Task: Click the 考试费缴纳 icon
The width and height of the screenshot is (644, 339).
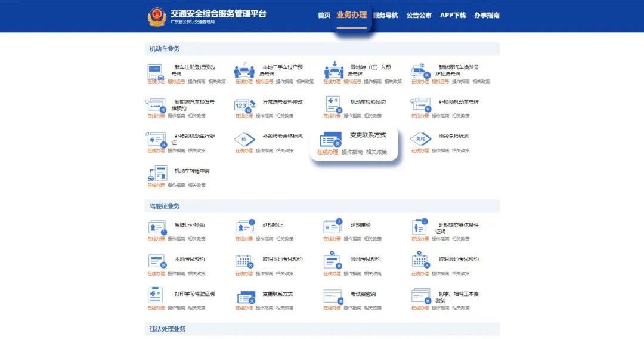Action: click(333, 297)
